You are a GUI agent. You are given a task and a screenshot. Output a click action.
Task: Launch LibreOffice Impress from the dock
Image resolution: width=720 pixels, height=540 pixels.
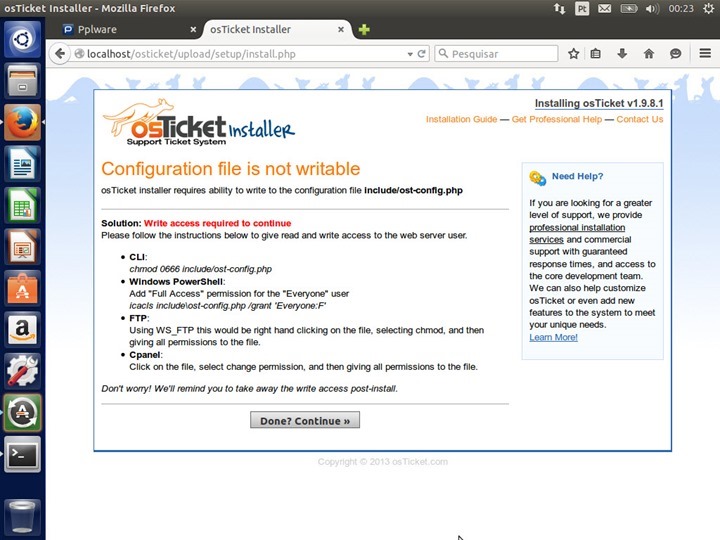(x=22, y=247)
